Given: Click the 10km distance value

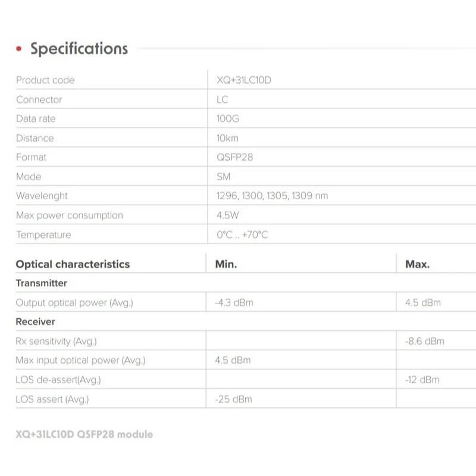Looking at the screenshot, I should coord(227,138).
